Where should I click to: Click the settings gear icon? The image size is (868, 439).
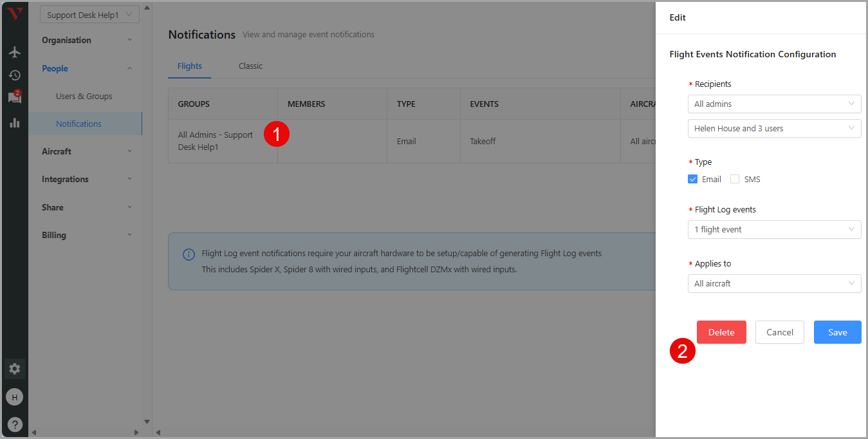(14, 369)
